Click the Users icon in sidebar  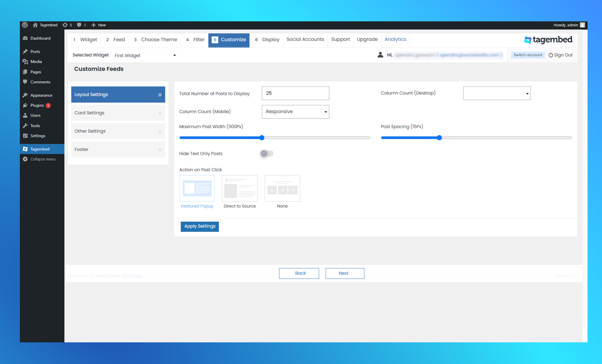point(25,116)
